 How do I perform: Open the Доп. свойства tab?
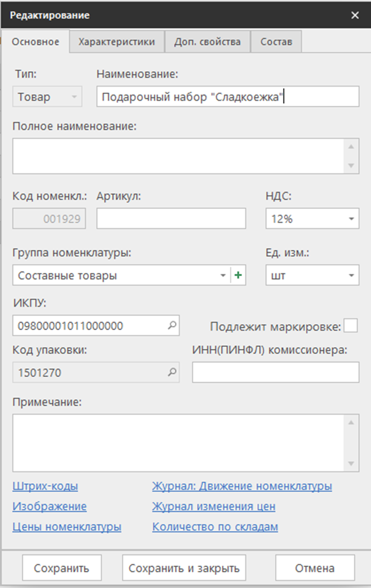click(207, 41)
